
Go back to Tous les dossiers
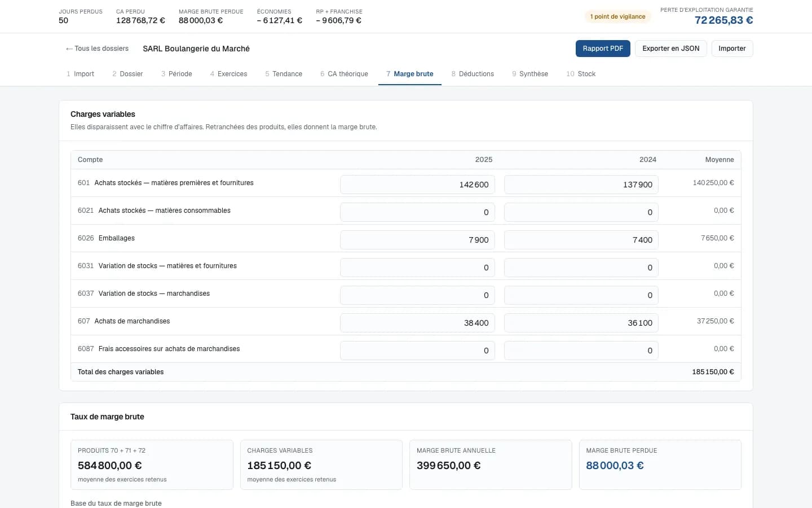tap(97, 49)
